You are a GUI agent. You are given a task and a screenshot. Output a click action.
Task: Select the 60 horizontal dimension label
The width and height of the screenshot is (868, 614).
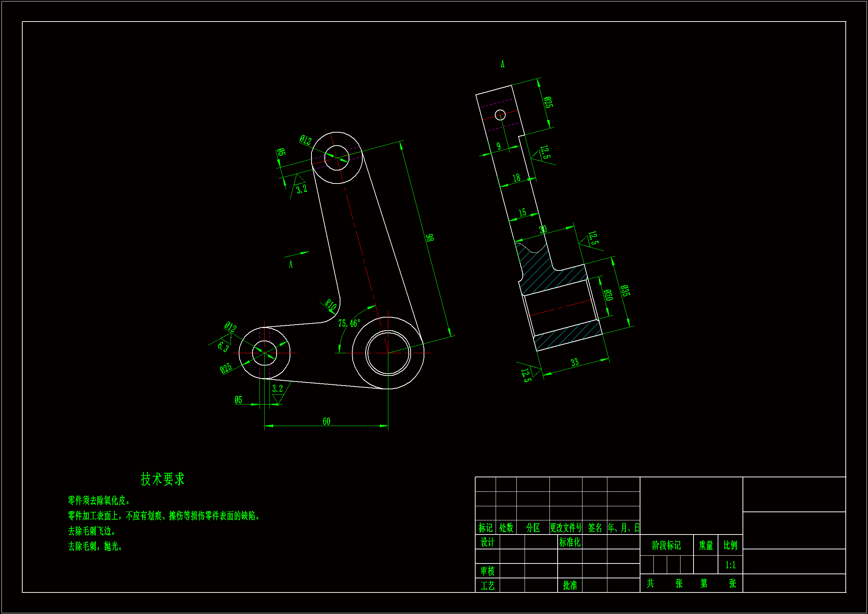326,422
